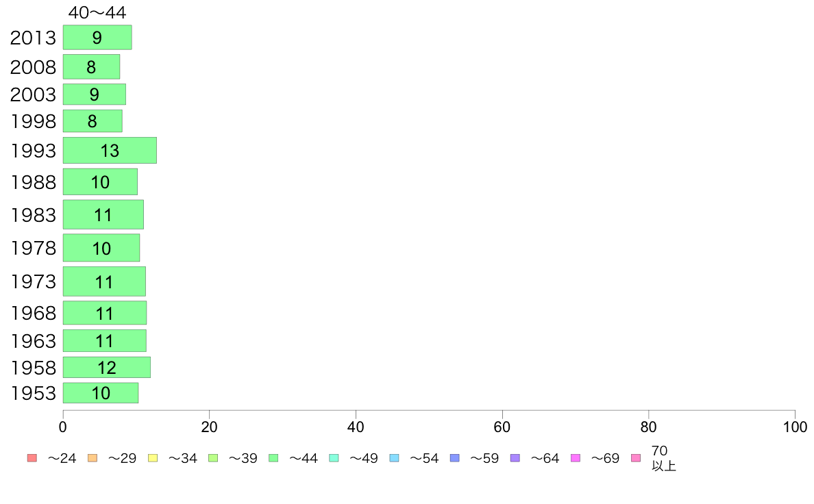
Task: Click the 1998 bar showing 8
Action: coord(92,121)
